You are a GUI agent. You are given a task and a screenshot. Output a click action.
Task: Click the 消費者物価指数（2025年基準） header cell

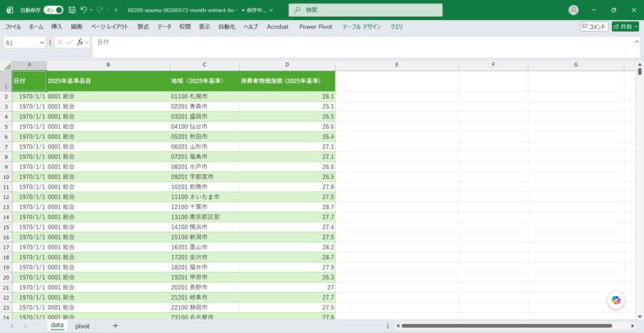pyautogui.click(x=287, y=81)
